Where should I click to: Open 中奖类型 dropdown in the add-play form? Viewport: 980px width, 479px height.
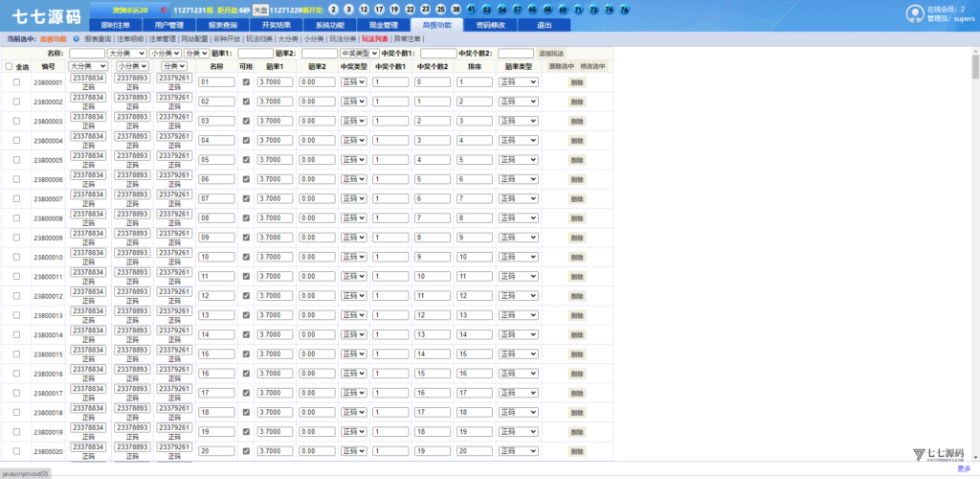(360, 54)
